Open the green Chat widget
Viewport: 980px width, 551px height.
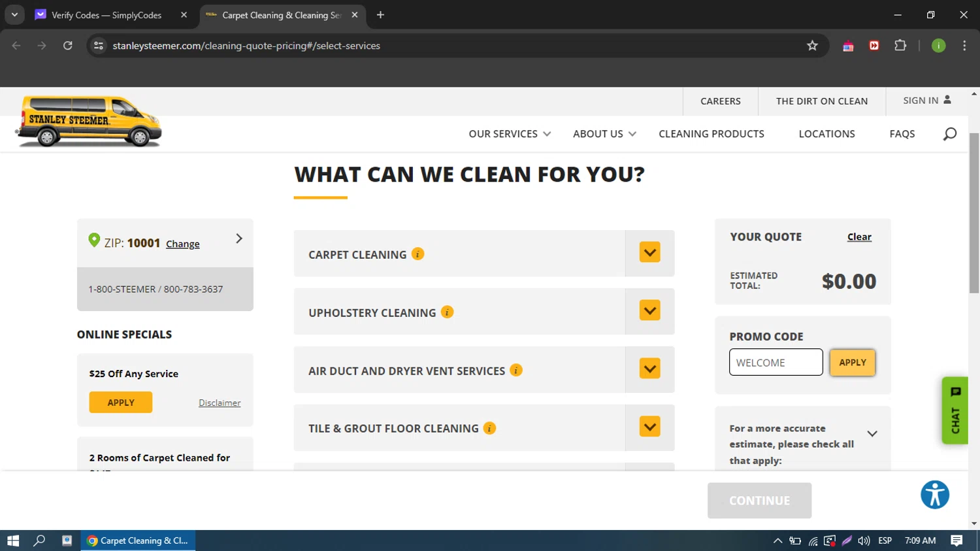[x=955, y=410]
